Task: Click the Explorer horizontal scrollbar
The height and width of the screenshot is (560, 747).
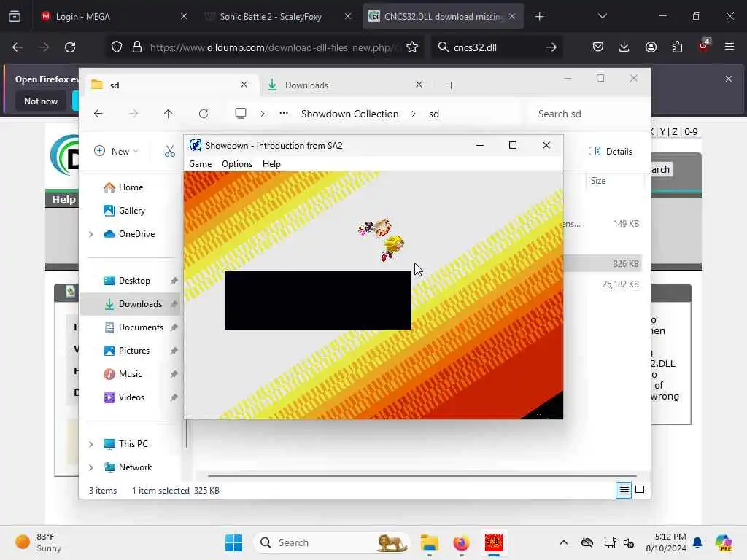Action: [x=422, y=475]
